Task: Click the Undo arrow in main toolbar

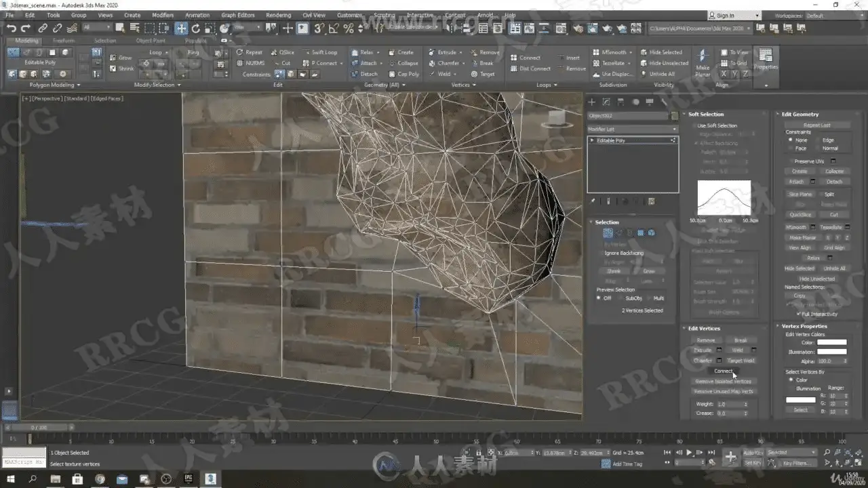Action: [x=12, y=28]
